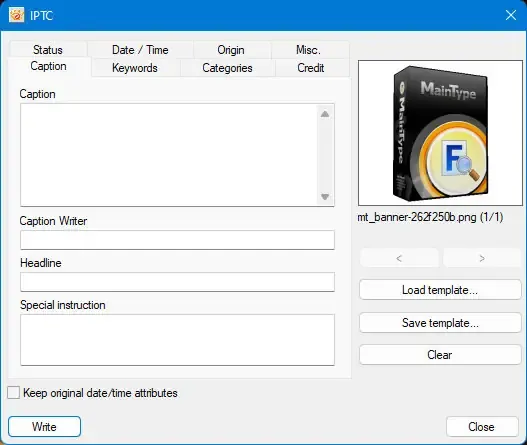Click the Caption Writer input field
The width and height of the screenshot is (527, 445).
click(177, 240)
